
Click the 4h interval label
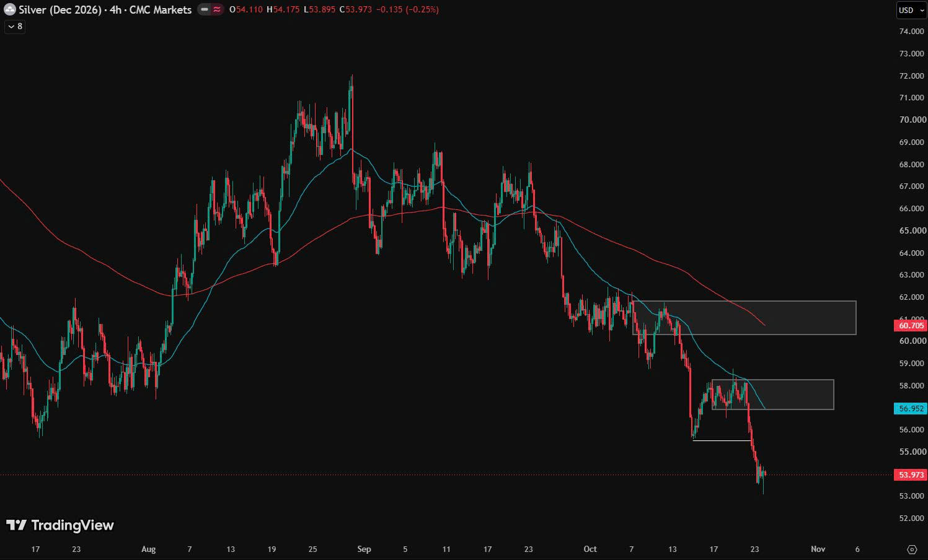point(116,9)
